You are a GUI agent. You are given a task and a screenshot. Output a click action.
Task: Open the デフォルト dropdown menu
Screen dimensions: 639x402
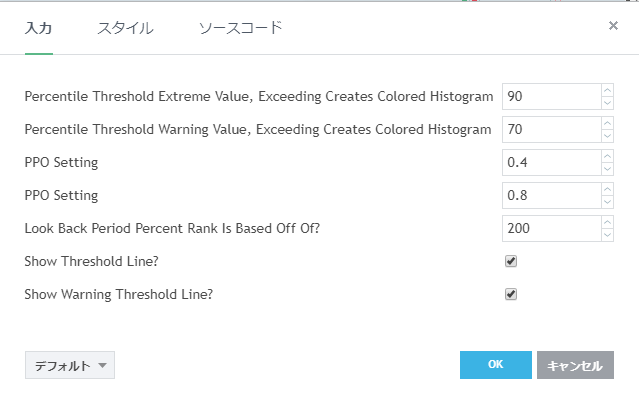point(70,365)
